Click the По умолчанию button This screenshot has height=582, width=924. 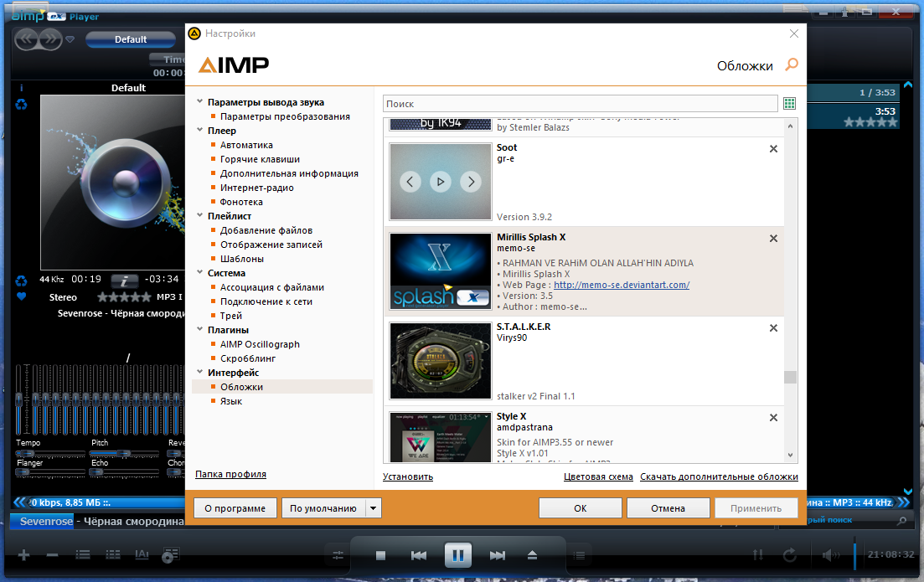click(323, 507)
